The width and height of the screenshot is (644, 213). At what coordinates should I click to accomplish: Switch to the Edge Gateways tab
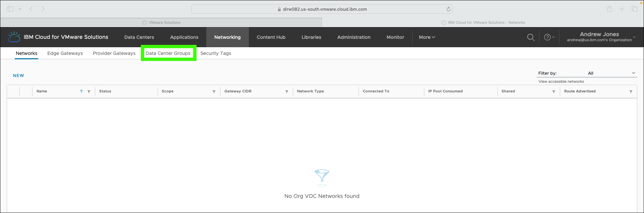point(65,53)
